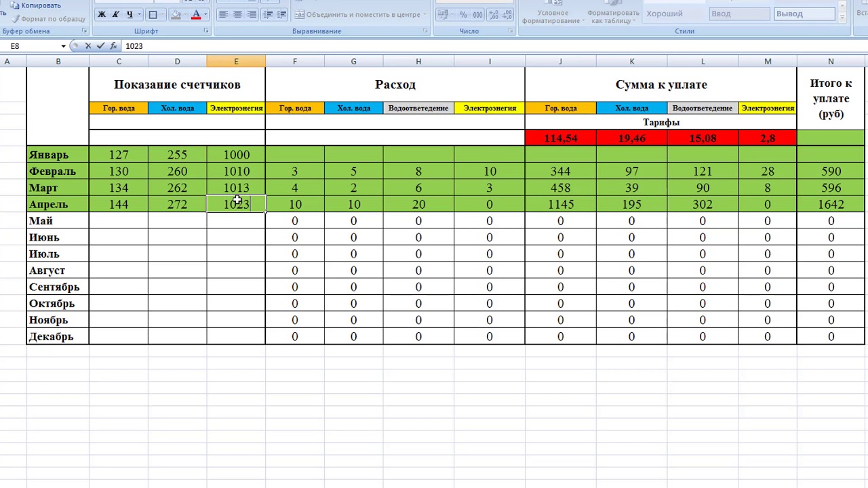Open Число group dialog launcher
Screen dimensions: 868x488
coord(511,31)
